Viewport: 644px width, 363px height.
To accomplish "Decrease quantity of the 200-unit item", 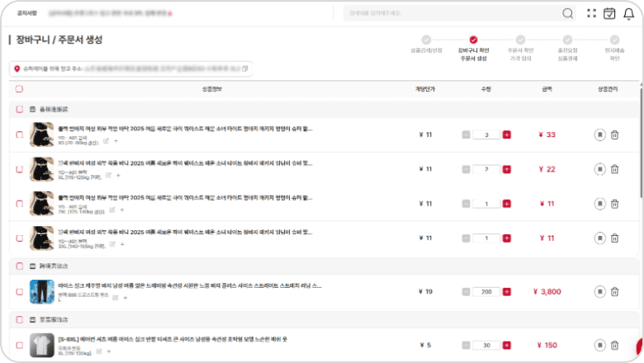I will 466,292.
